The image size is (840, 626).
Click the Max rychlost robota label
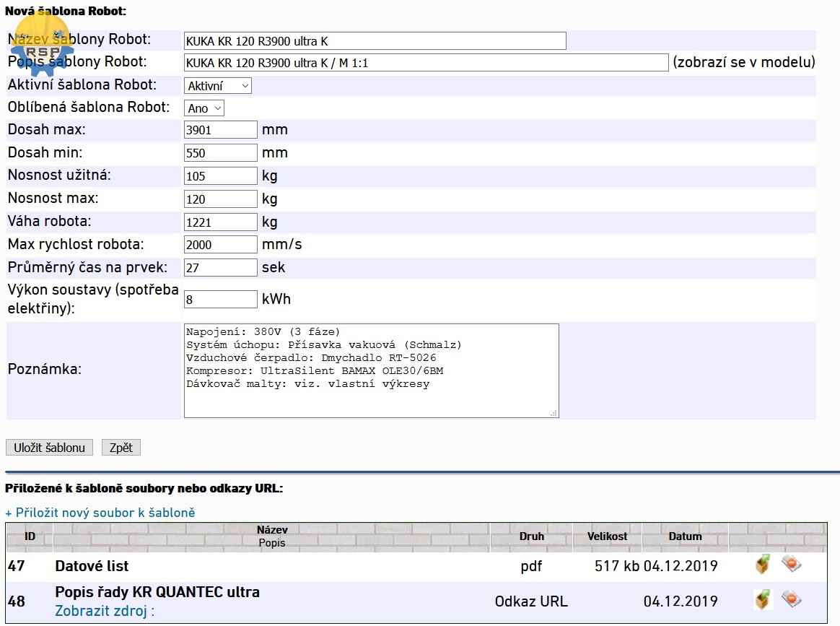click(76, 244)
